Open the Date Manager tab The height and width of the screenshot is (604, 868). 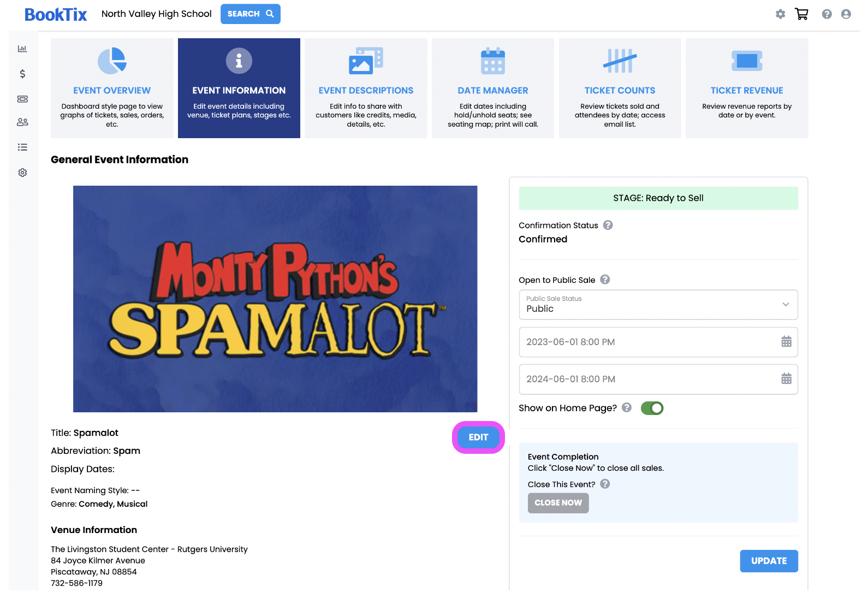point(493,88)
